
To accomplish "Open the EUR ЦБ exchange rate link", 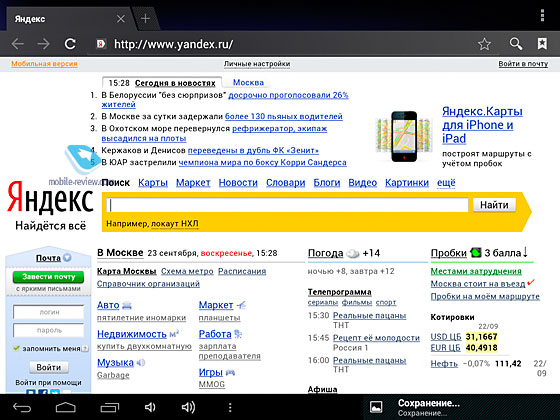I will click(x=445, y=348).
